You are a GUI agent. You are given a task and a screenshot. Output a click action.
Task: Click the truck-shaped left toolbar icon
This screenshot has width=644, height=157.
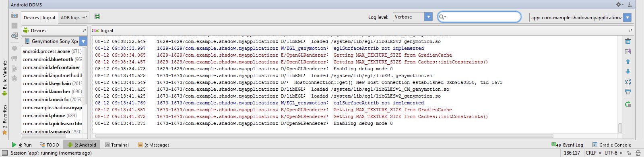[14, 58]
